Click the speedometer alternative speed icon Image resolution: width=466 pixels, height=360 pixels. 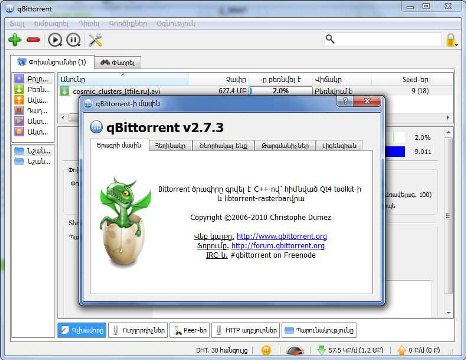295,350
